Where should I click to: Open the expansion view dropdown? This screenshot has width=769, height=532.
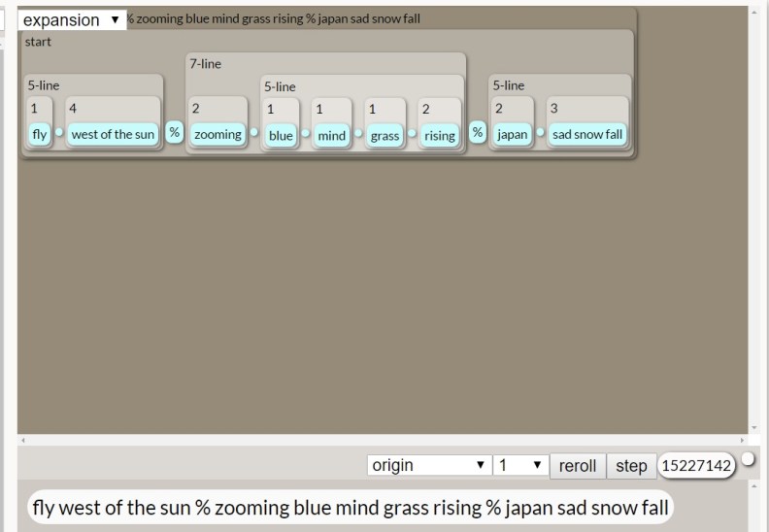(x=72, y=19)
